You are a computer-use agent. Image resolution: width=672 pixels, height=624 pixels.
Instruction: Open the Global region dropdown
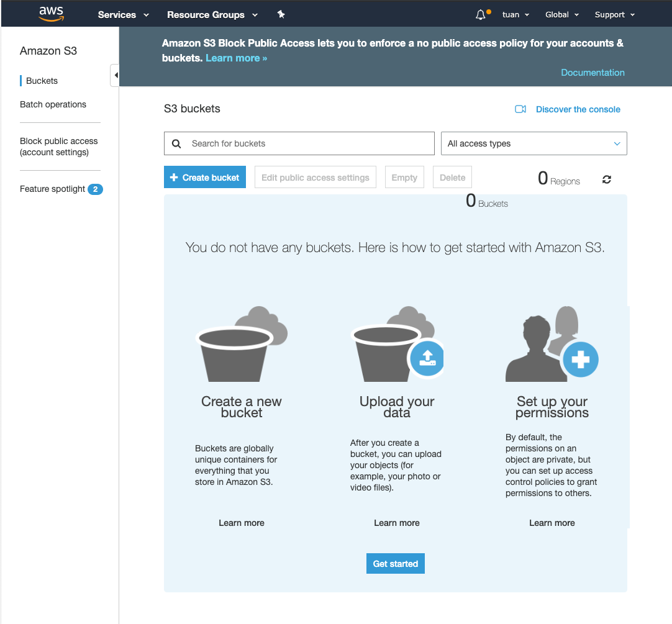562,14
